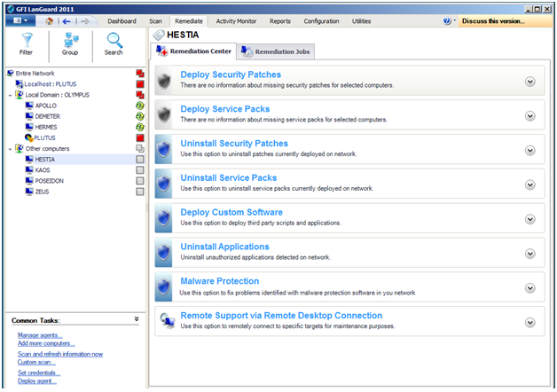Open the Dashboard tab
557x392 pixels.
pyautogui.click(x=122, y=21)
